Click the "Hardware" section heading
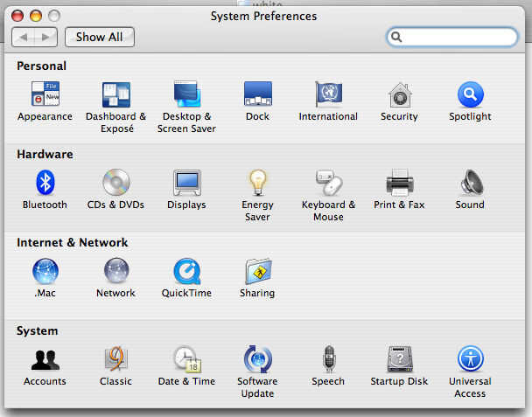This screenshot has width=532, height=417. click(x=45, y=154)
